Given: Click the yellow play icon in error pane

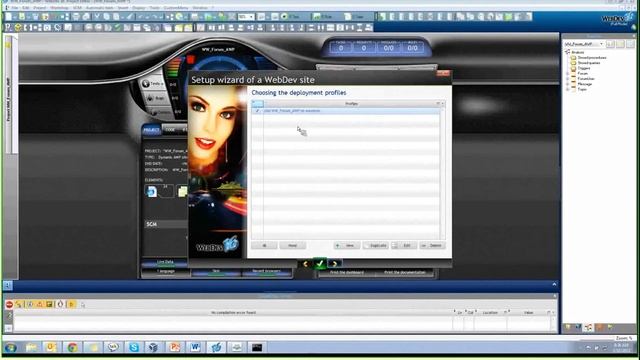Looking at the screenshot, I should (71, 304).
